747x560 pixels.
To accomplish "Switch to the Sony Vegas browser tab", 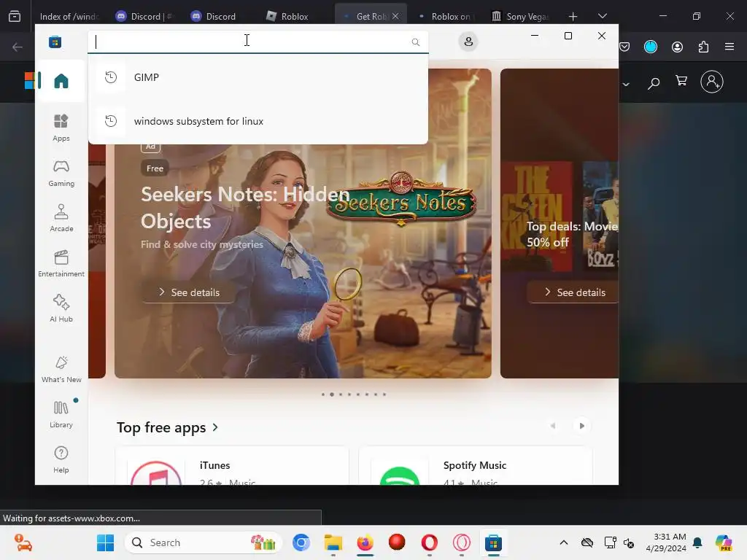I will [520, 16].
